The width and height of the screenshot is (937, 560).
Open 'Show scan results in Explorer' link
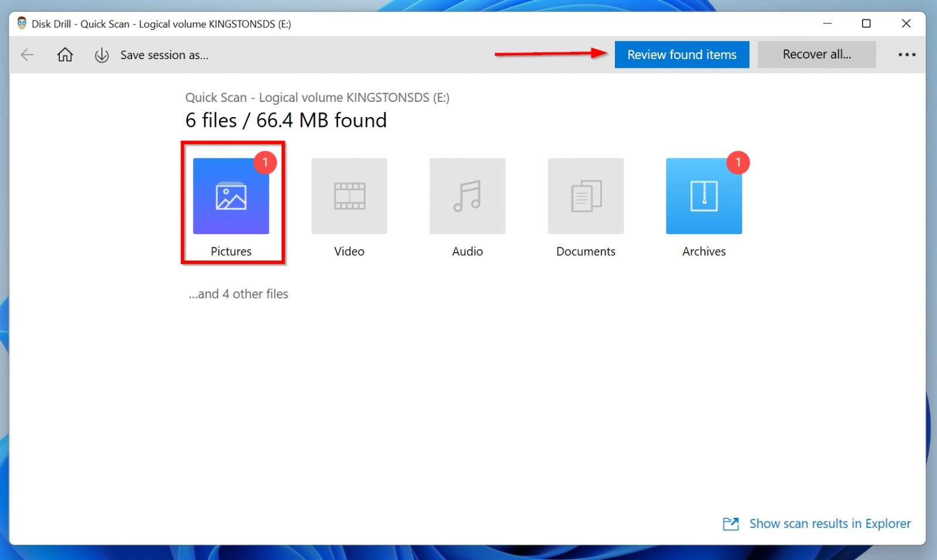click(x=829, y=523)
